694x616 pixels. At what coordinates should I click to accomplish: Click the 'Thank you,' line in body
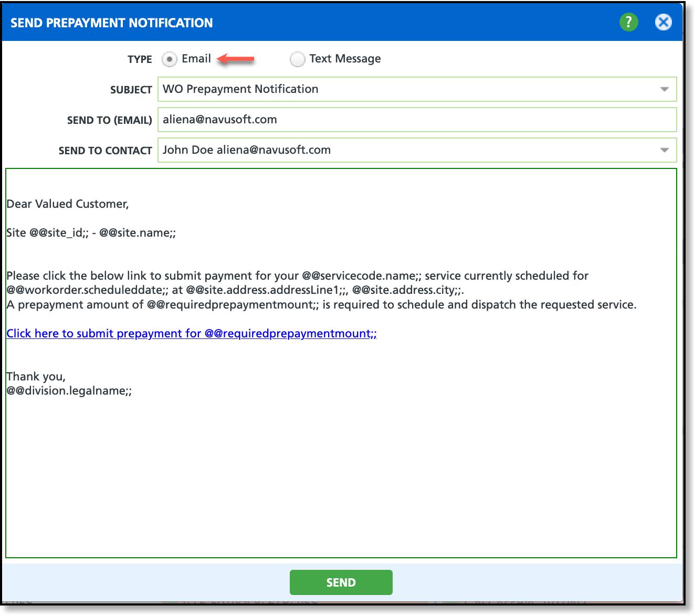(x=36, y=377)
